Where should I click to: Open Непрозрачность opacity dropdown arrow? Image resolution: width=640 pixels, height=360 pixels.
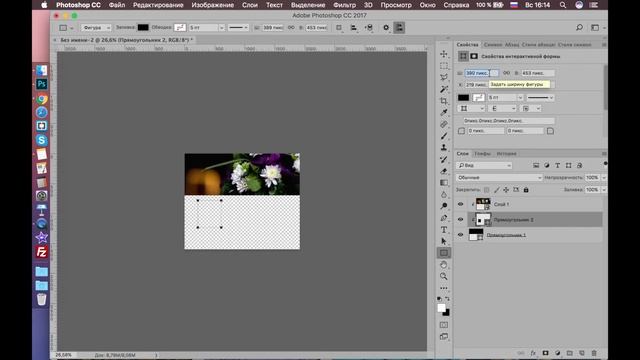click(604, 178)
